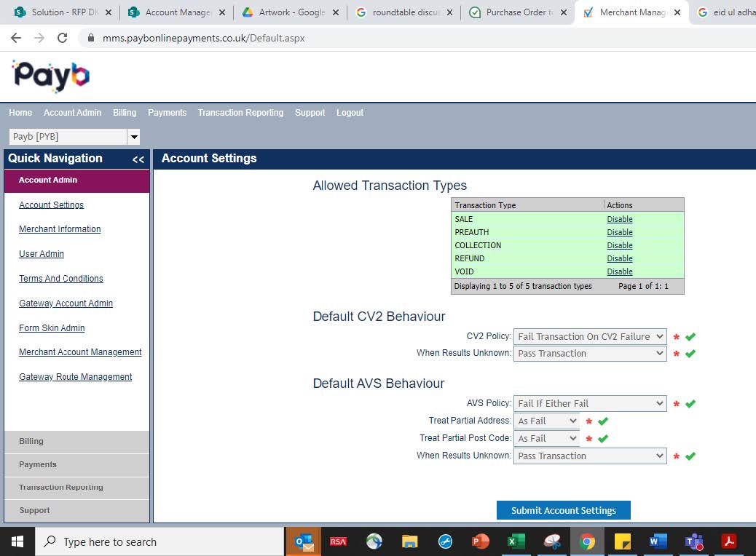Collapse the Quick Navigation panel
The width and height of the screenshot is (756, 556).
tap(138, 159)
